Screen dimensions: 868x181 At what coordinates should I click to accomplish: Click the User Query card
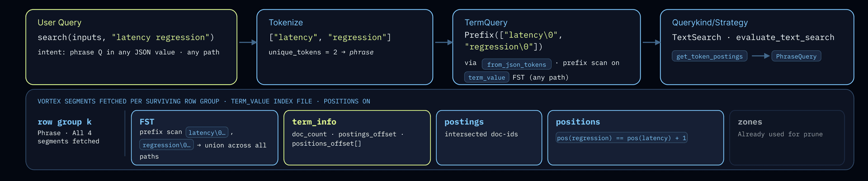131,47
